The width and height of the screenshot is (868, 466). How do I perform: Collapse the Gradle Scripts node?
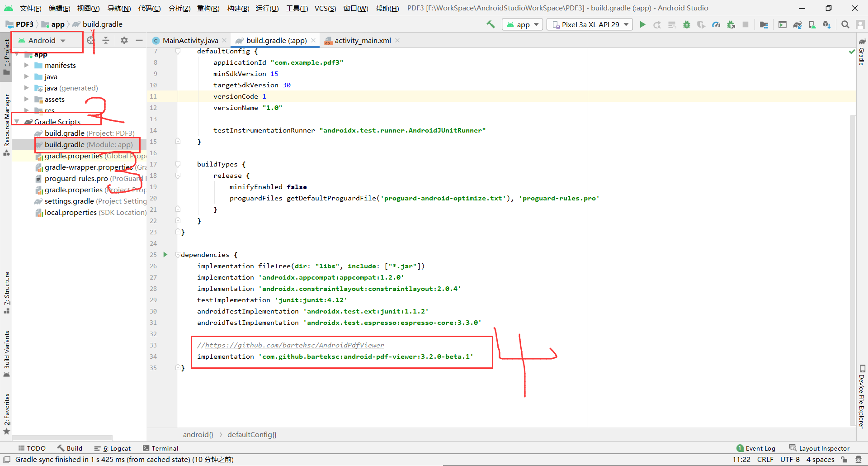click(17, 122)
